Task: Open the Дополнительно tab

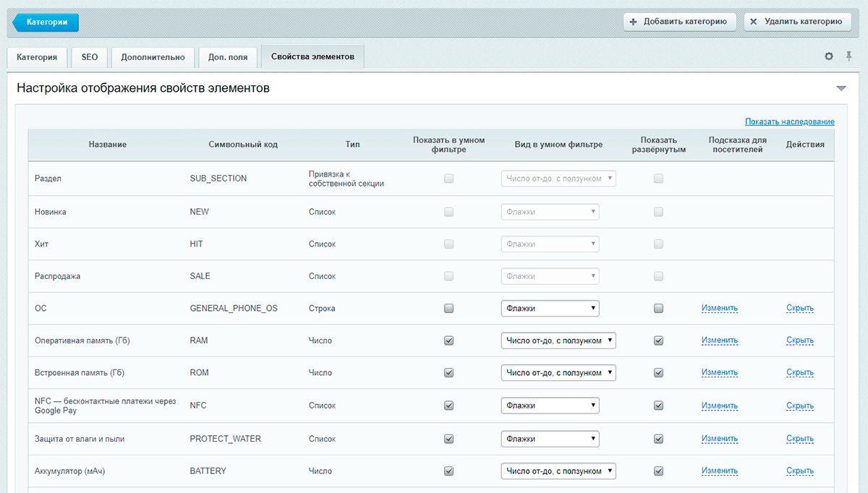Action: pos(153,57)
